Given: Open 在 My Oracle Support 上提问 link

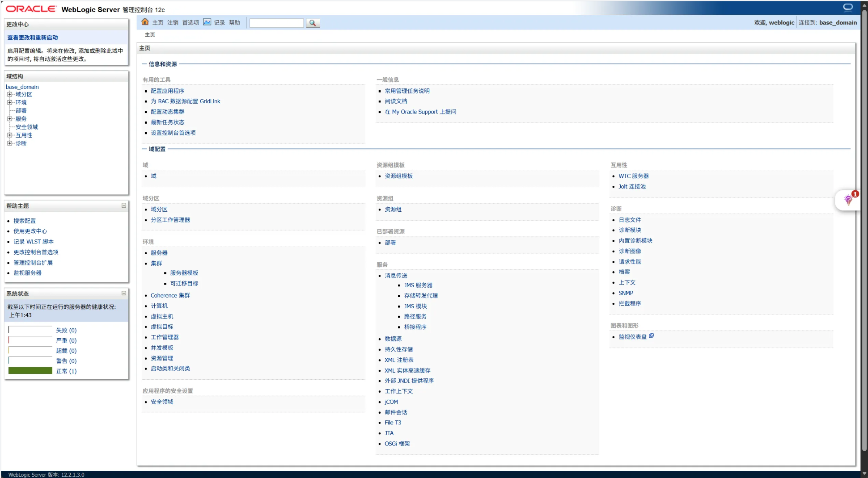Looking at the screenshot, I should tap(420, 112).
